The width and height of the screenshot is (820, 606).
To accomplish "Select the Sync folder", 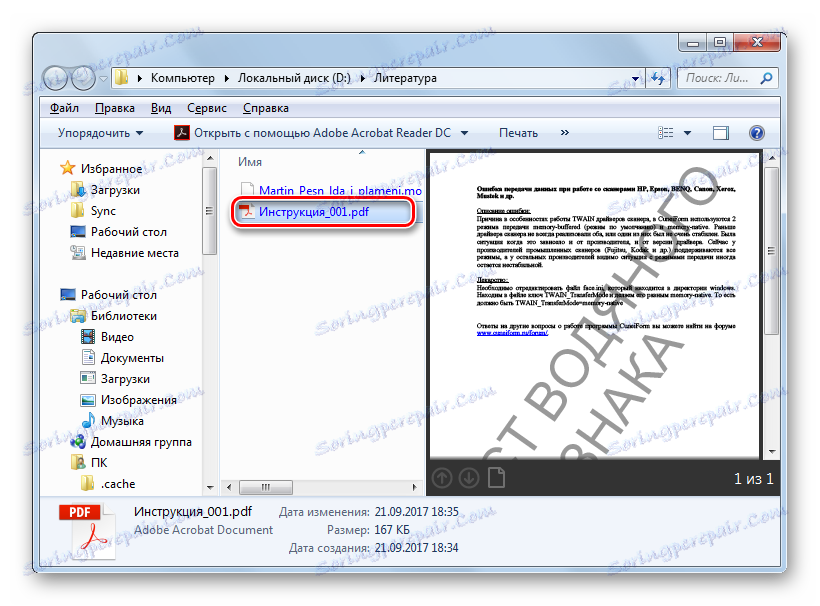I will (103, 211).
